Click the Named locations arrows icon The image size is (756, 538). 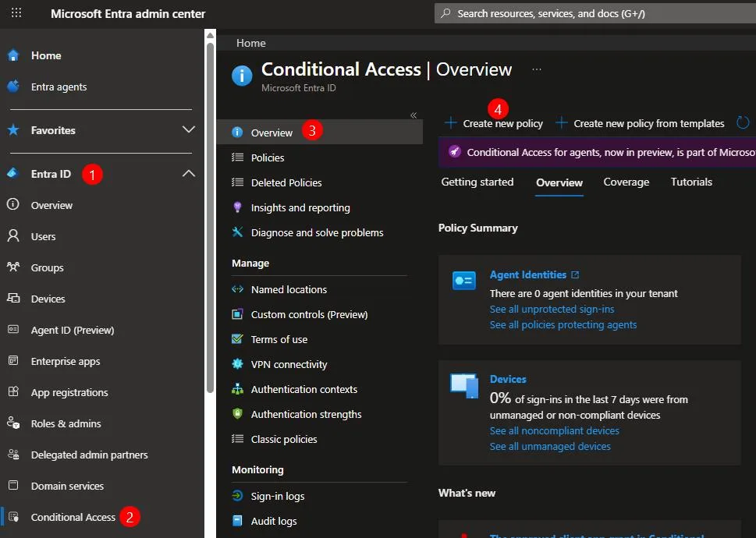click(237, 289)
